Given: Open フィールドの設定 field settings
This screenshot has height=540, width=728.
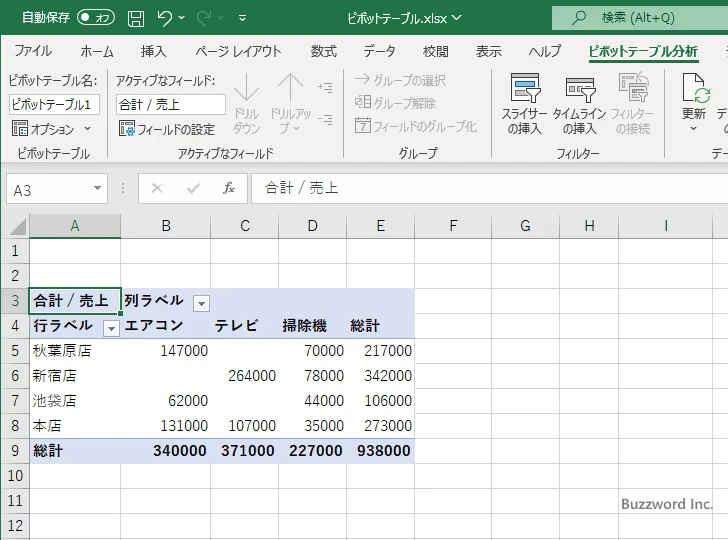Looking at the screenshot, I should [x=167, y=129].
